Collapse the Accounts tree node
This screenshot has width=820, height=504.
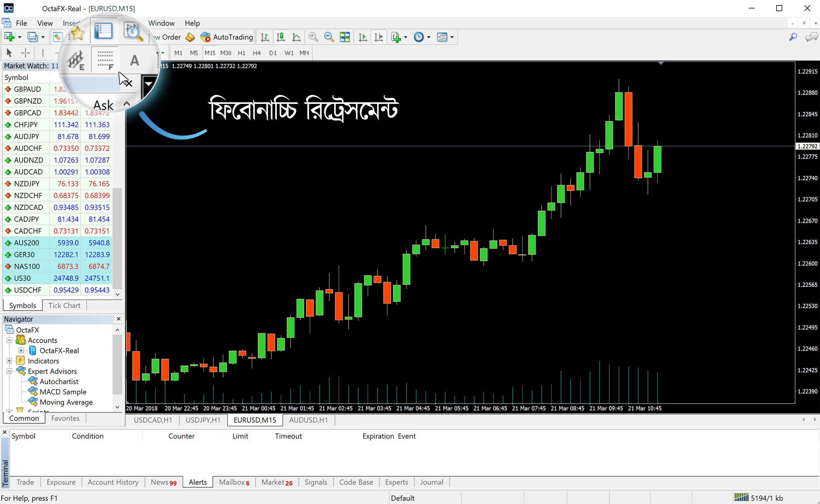pyautogui.click(x=9, y=340)
